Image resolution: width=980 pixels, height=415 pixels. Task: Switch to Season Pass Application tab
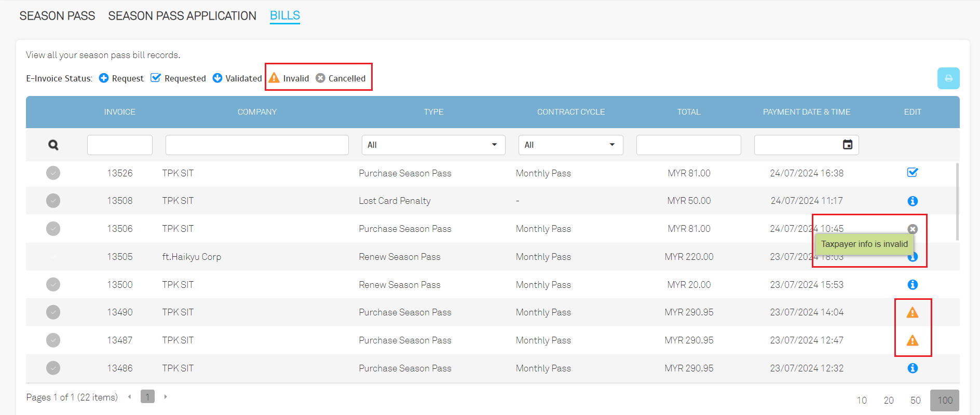182,16
